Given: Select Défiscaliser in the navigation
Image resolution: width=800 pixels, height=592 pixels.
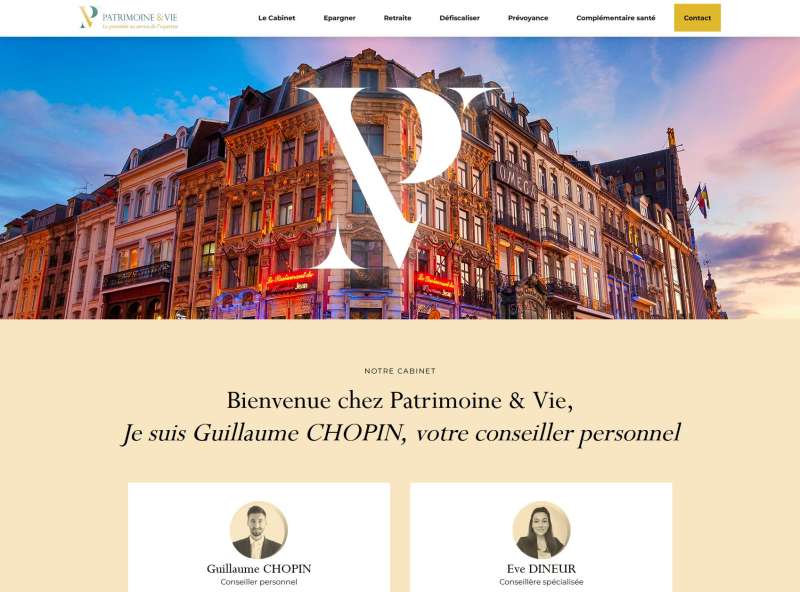Looking at the screenshot, I should [x=459, y=18].
